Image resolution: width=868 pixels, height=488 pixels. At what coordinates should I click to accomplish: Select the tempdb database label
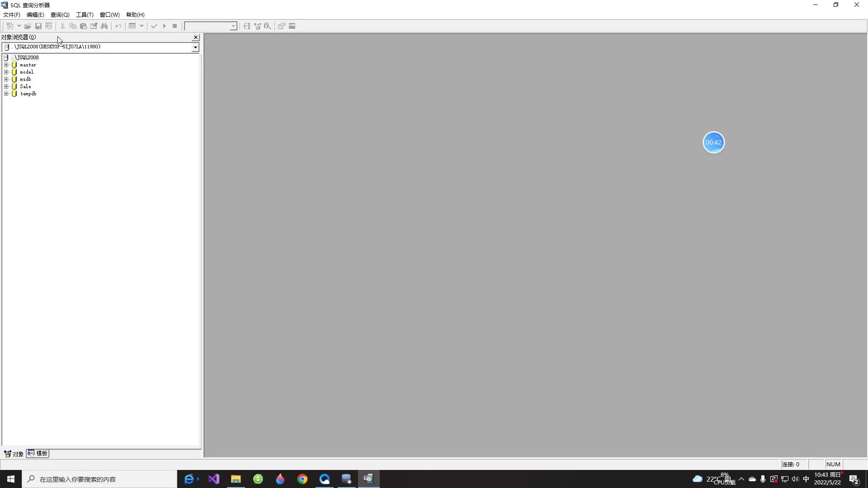pos(28,94)
